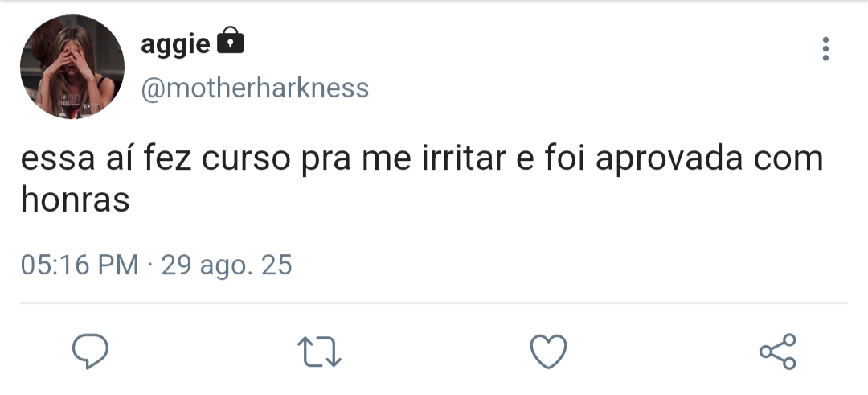This screenshot has width=868, height=395.
Task: Retweet this post with the arrows icon
Action: point(319,352)
